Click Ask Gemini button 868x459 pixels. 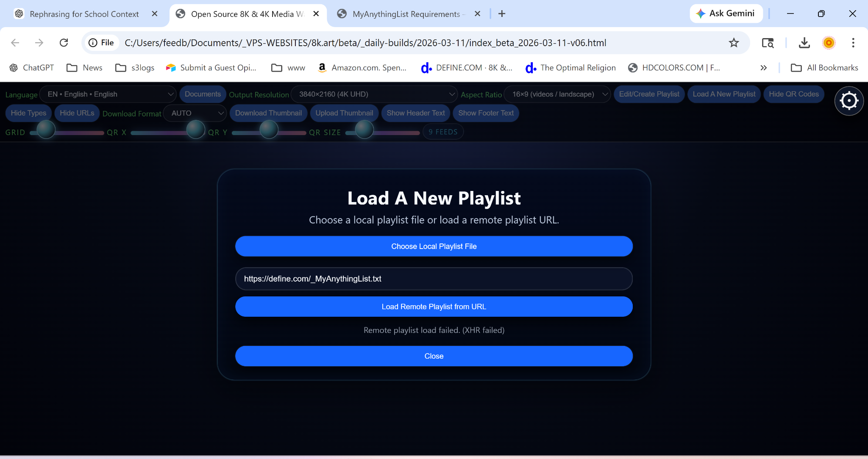726,14
